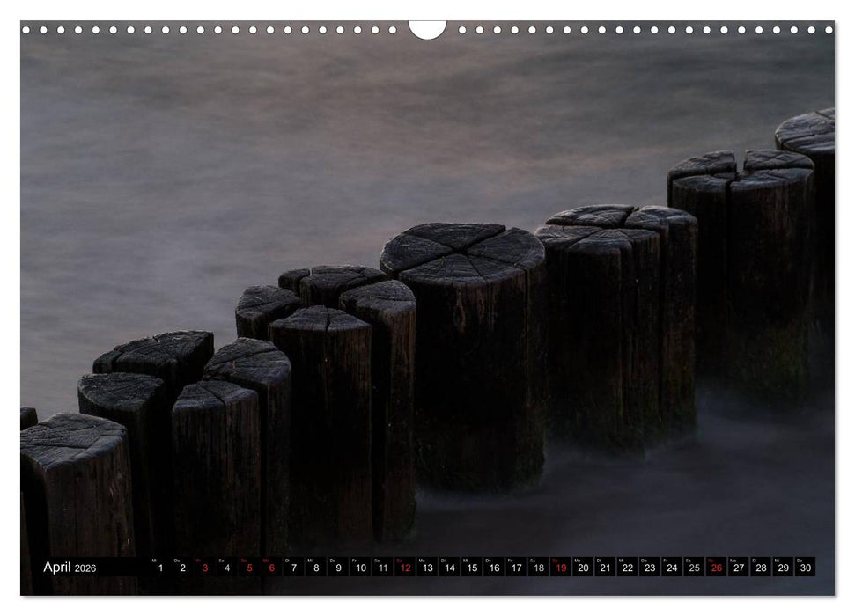Select red Easter Sunday date 5

(251, 566)
